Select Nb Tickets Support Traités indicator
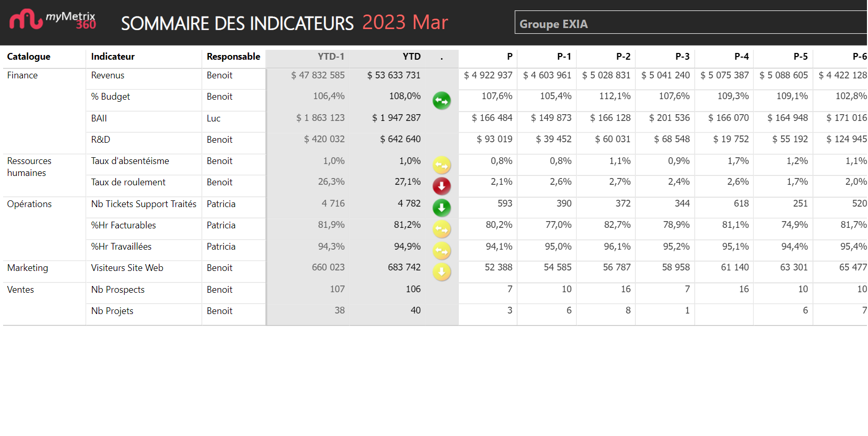This screenshot has width=868, height=436. 144,204
